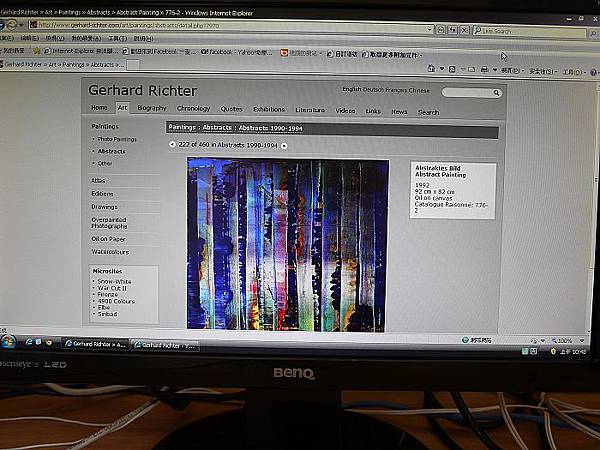This screenshot has width=600, height=450.
Task: Open the Windows Start orb
Action: click(x=8, y=341)
